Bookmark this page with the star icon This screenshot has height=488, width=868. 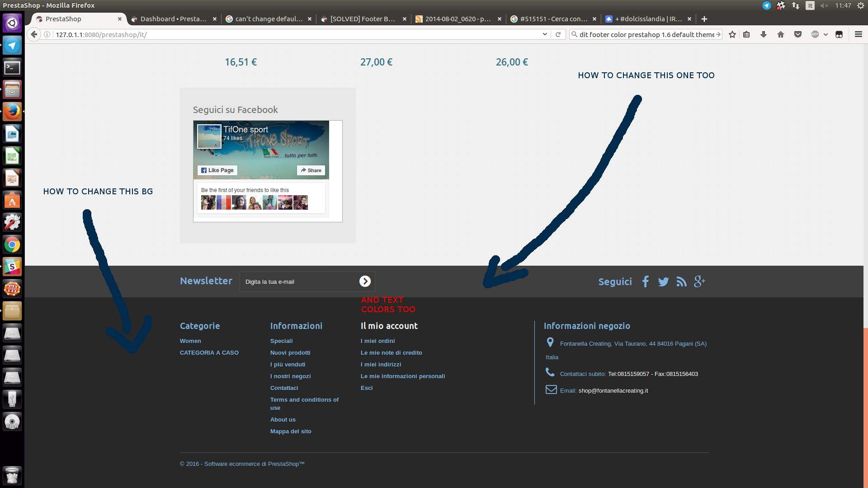point(732,34)
